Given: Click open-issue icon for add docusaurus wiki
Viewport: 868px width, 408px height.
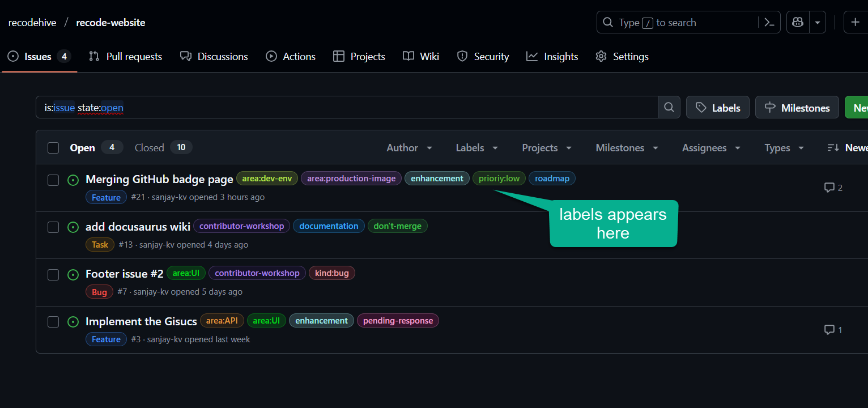Looking at the screenshot, I should pos(73,227).
